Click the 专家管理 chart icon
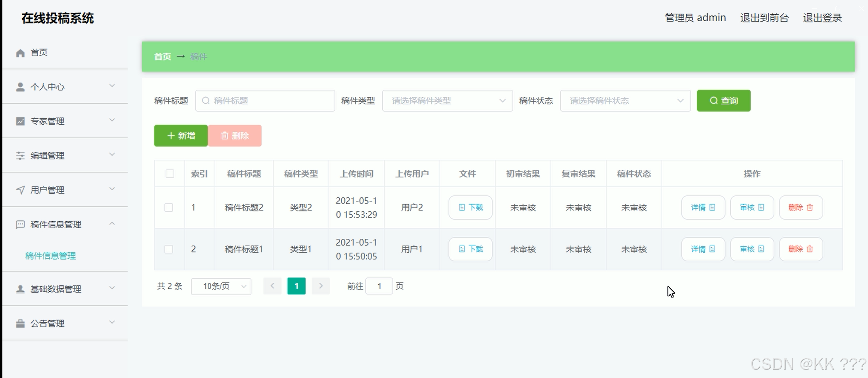The image size is (868, 378). (20, 121)
